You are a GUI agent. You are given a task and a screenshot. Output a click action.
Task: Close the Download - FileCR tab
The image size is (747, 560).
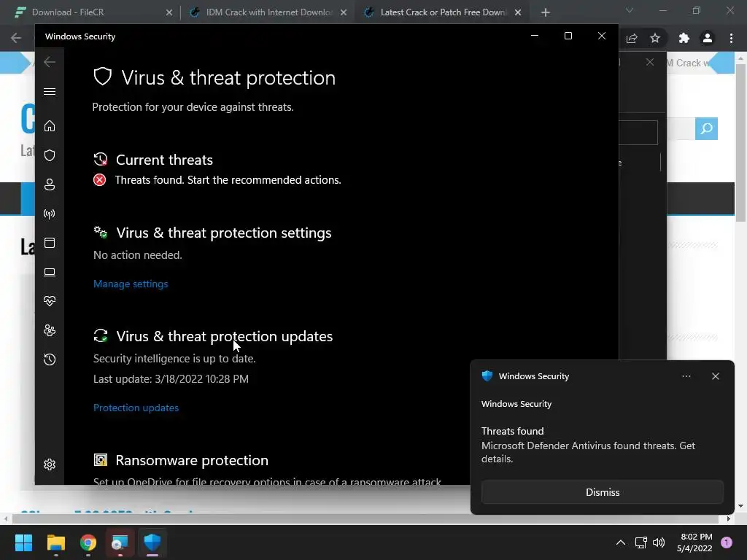click(169, 12)
